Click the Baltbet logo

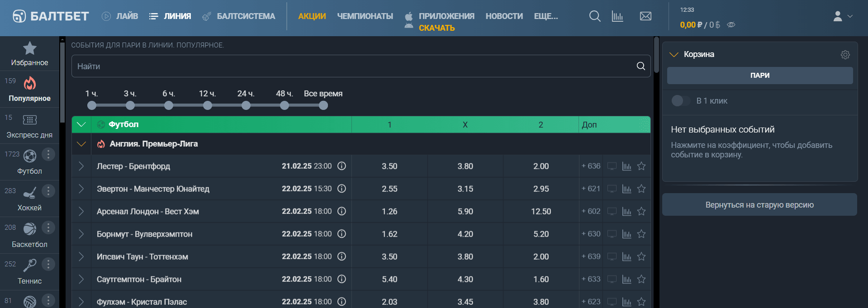[x=51, y=16]
